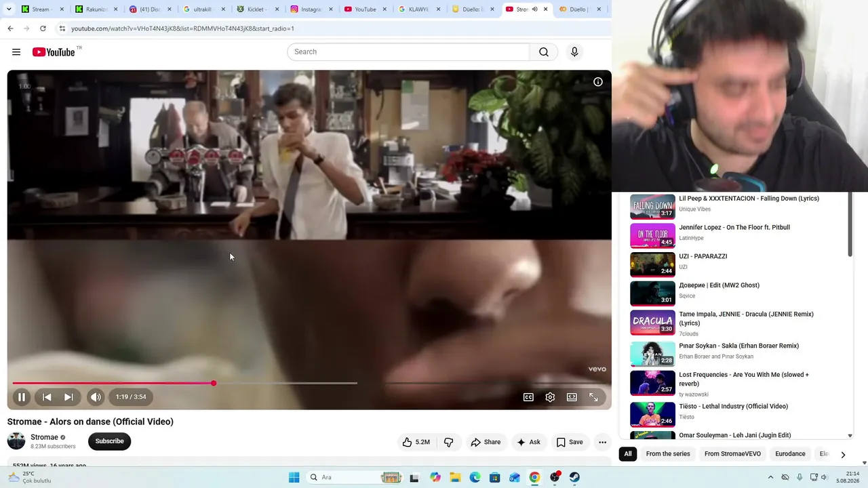This screenshot has height=488, width=868.
Task: Select the All filter chip
Action: [628, 454]
